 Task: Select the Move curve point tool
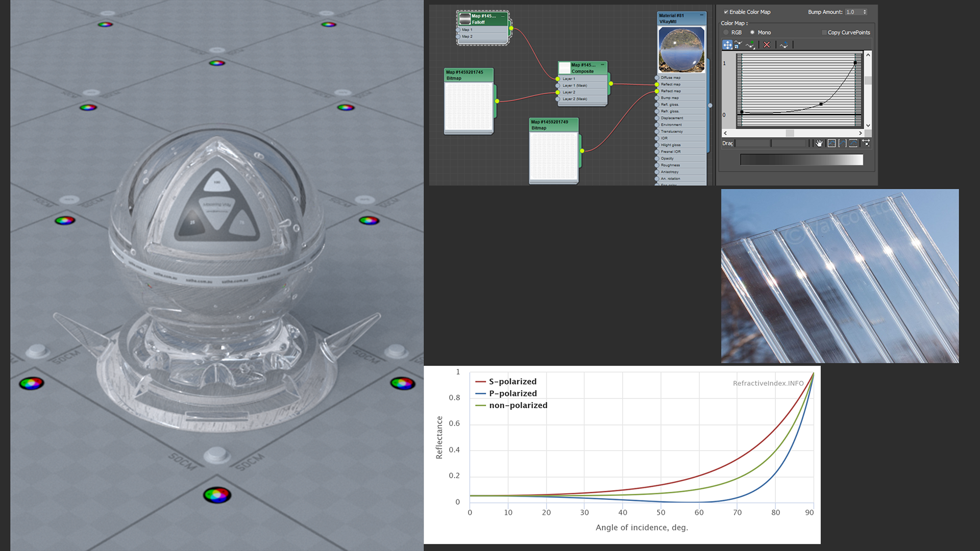(x=727, y=45)
